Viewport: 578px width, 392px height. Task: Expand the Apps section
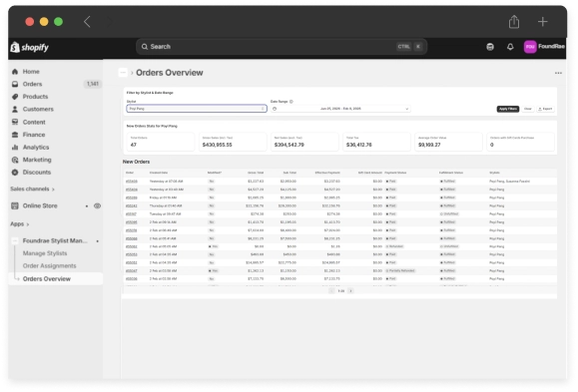pos(20,224)
